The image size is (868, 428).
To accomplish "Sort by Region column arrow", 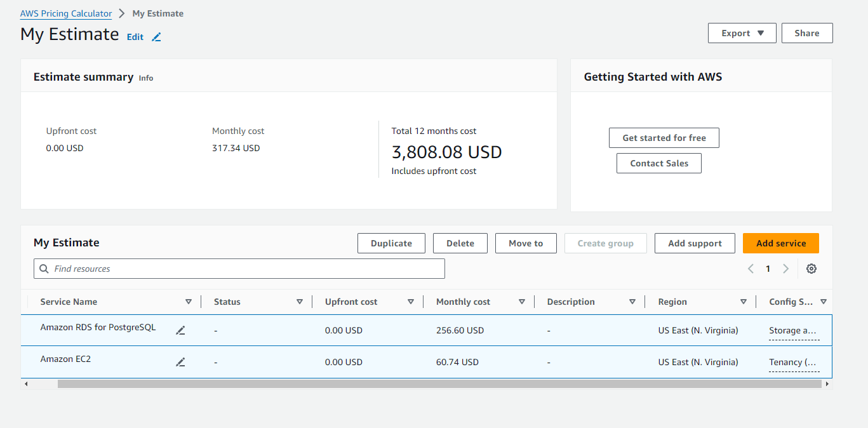I will coord(744,302).
